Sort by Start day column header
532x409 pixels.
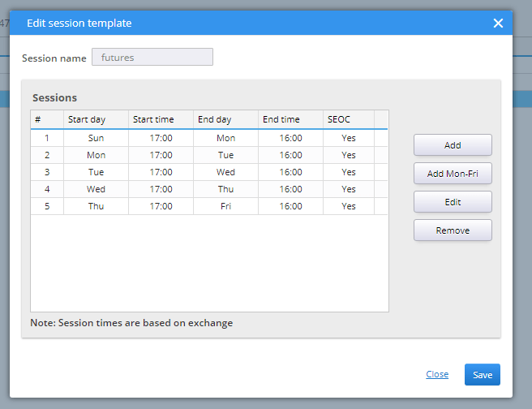tap(96, 119)
